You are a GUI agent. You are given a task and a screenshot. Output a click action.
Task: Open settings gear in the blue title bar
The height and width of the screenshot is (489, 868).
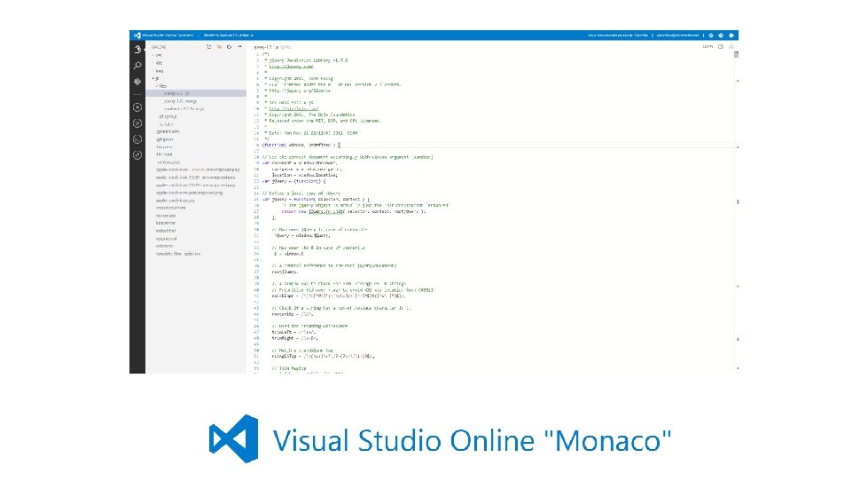[x=711, y=35]
